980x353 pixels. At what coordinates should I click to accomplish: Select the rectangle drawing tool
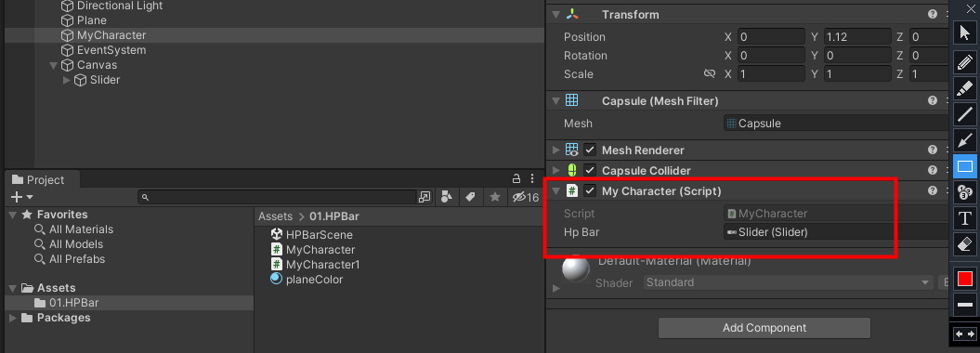tap(965, 166)
